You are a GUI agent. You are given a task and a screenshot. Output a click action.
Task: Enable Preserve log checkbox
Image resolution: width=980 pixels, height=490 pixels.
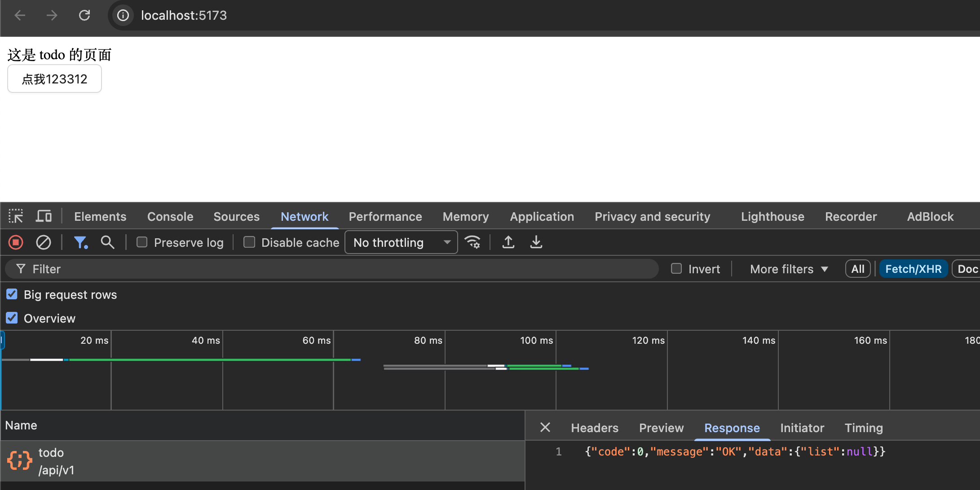[x=142, y=242]
